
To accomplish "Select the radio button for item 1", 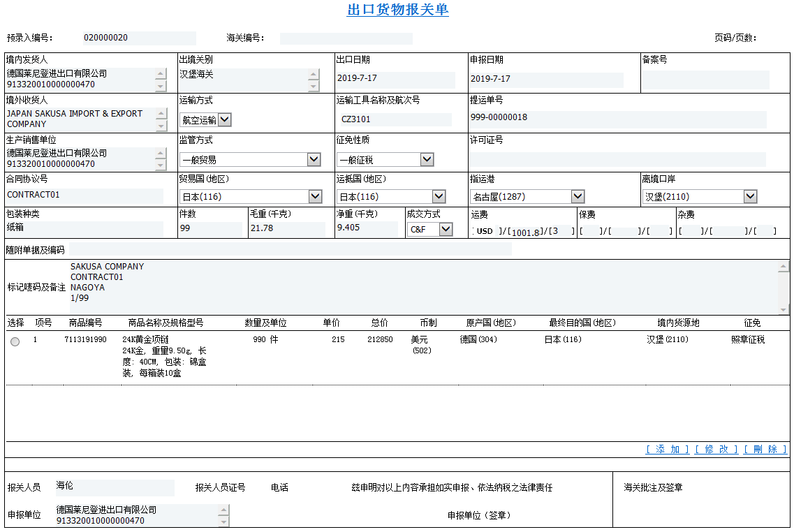I will coord(15,341).
